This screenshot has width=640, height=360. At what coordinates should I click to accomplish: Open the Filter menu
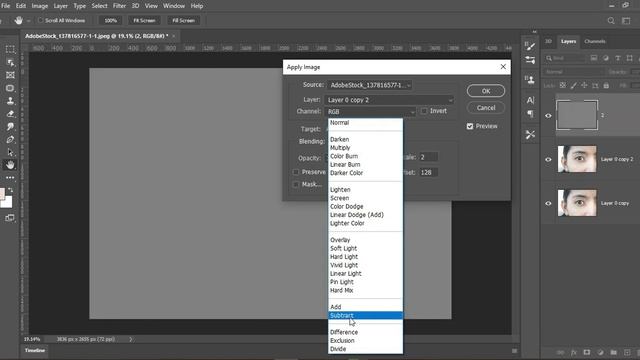[x=119, y=6]
